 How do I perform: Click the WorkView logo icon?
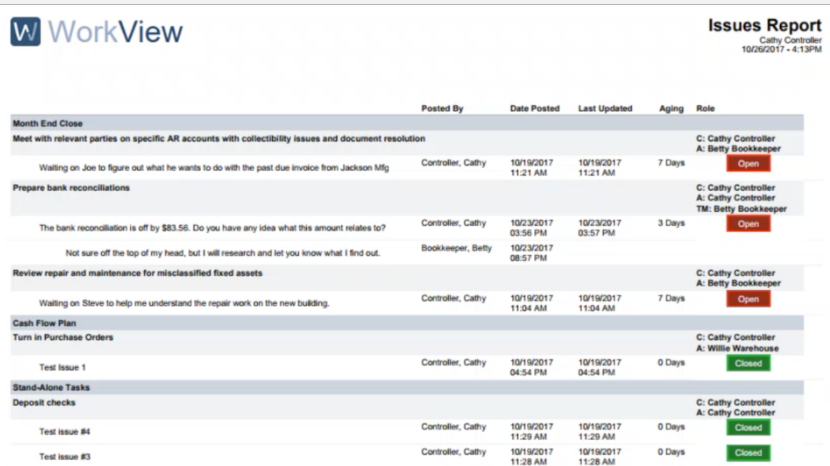[x=25, y=31]
